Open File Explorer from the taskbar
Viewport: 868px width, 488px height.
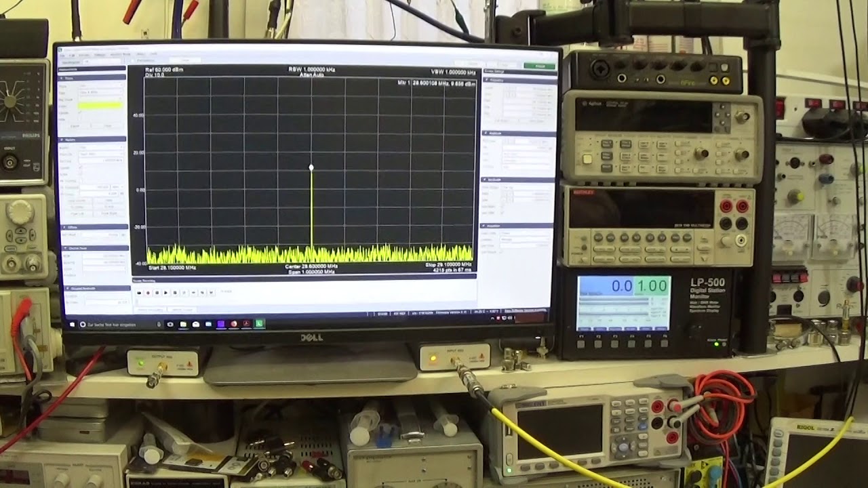[183, 324]
